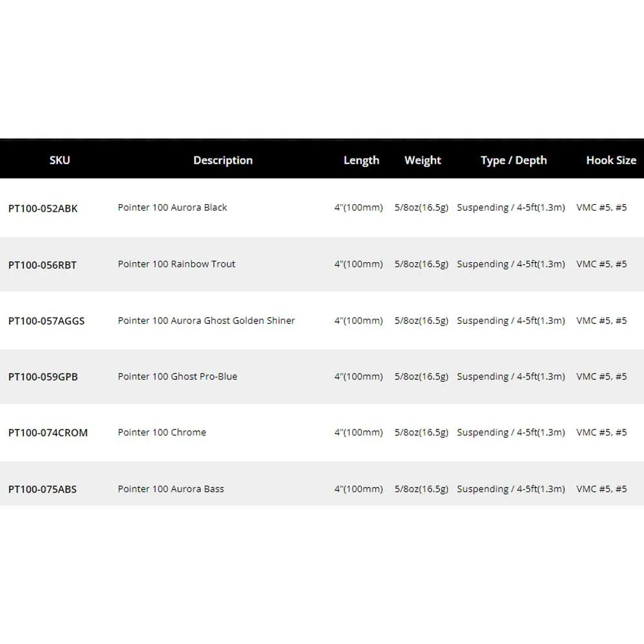Select SKU PT100-052ABK
This screenshot has width=644, height=644.
point(43,208)
